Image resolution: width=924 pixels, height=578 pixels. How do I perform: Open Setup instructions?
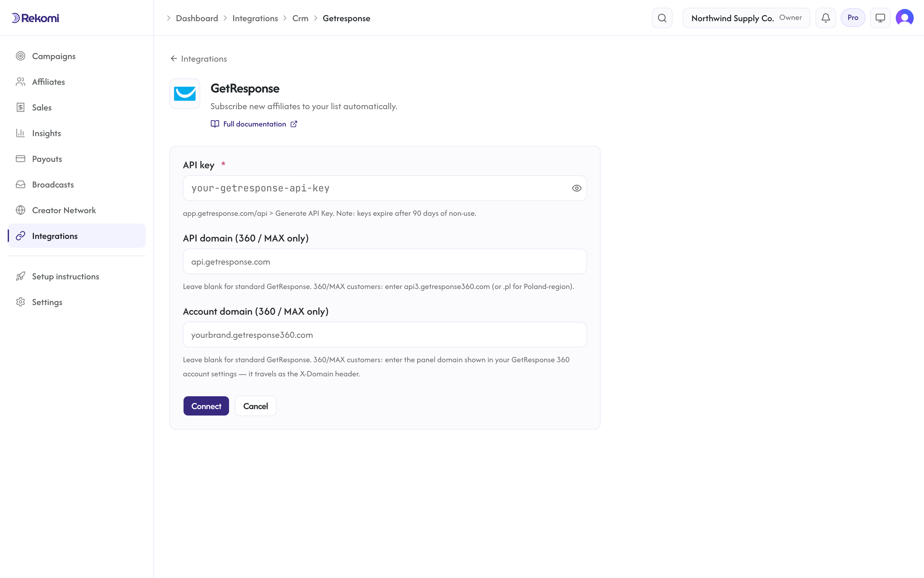coord(76,276)
